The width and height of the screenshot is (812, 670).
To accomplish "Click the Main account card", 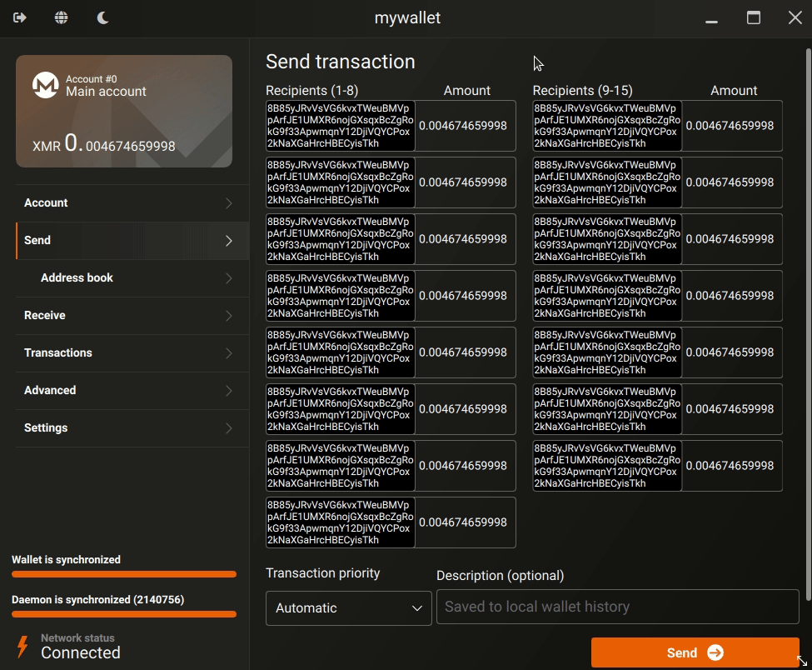I will click(x=124, y=111).
